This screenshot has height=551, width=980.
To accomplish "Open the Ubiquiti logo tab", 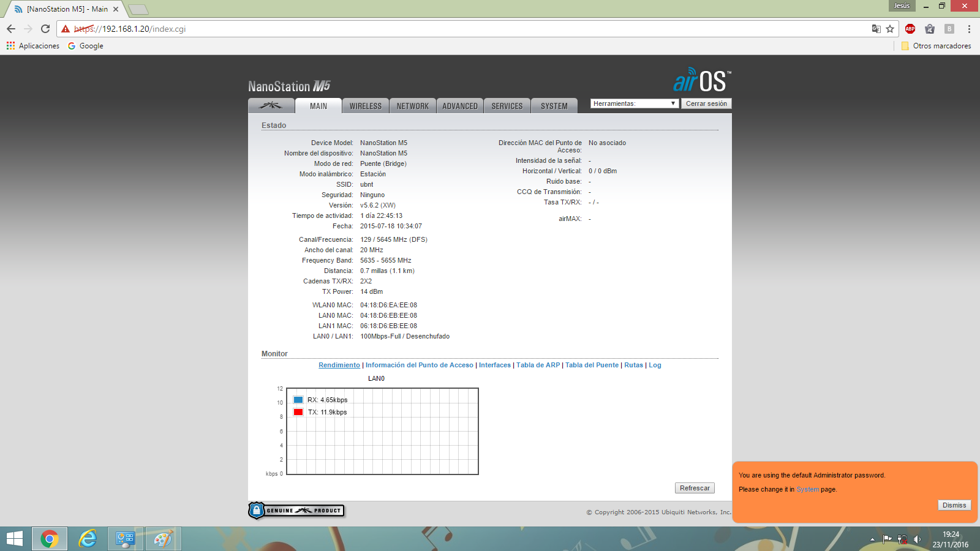I will 271,105.
